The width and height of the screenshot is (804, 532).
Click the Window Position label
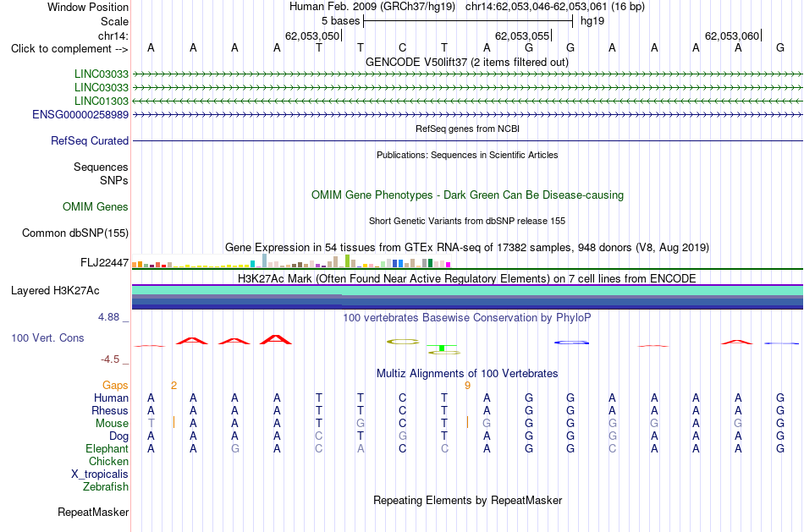pos(88,7)
